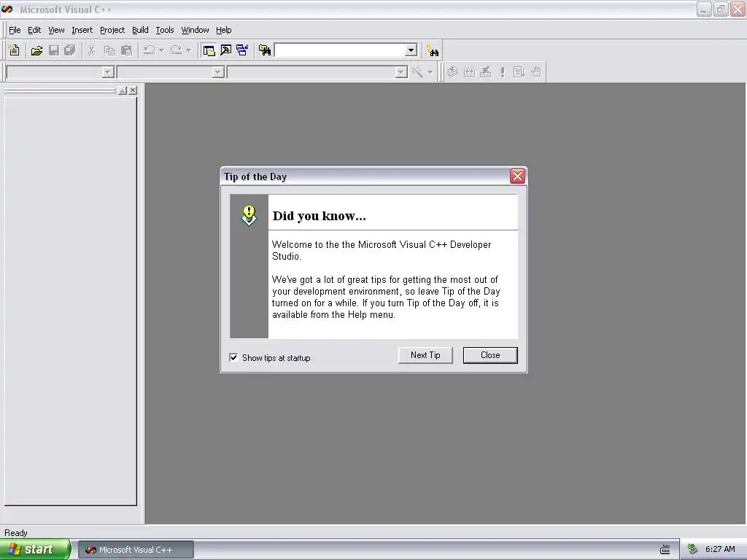Click the 'Did you know...' heading
The width and height of the screenshot is (747, 560).
click(x=320, y=216)
